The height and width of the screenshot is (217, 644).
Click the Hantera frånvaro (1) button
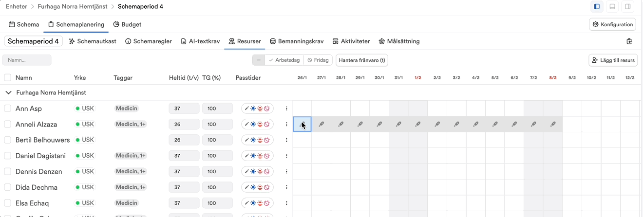[x=362, y=60]
